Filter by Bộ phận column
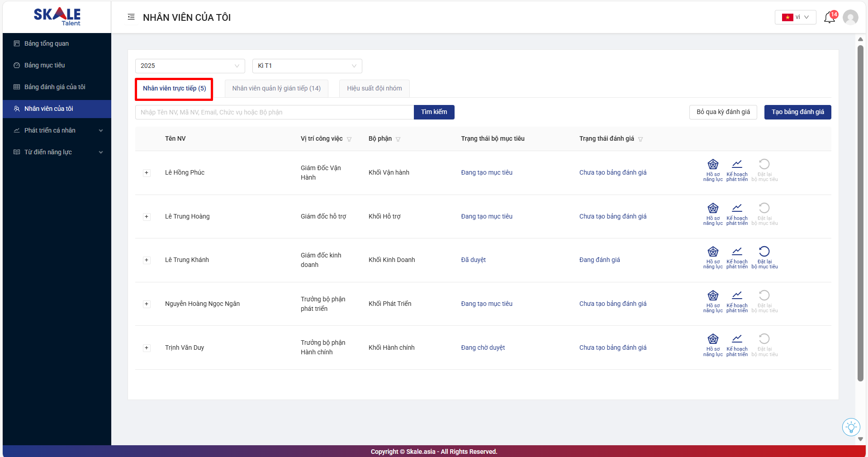The image size is (868, 457). click(x=398, y=139)
